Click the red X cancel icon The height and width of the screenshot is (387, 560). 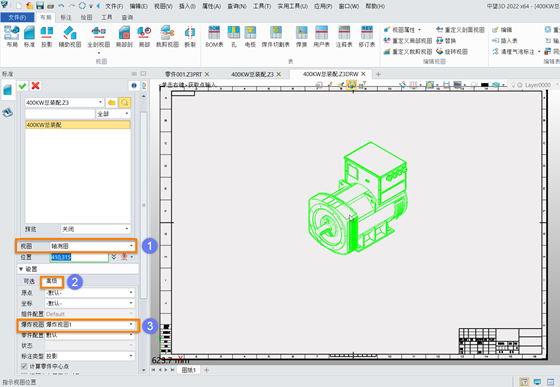(x=35, y=86)
